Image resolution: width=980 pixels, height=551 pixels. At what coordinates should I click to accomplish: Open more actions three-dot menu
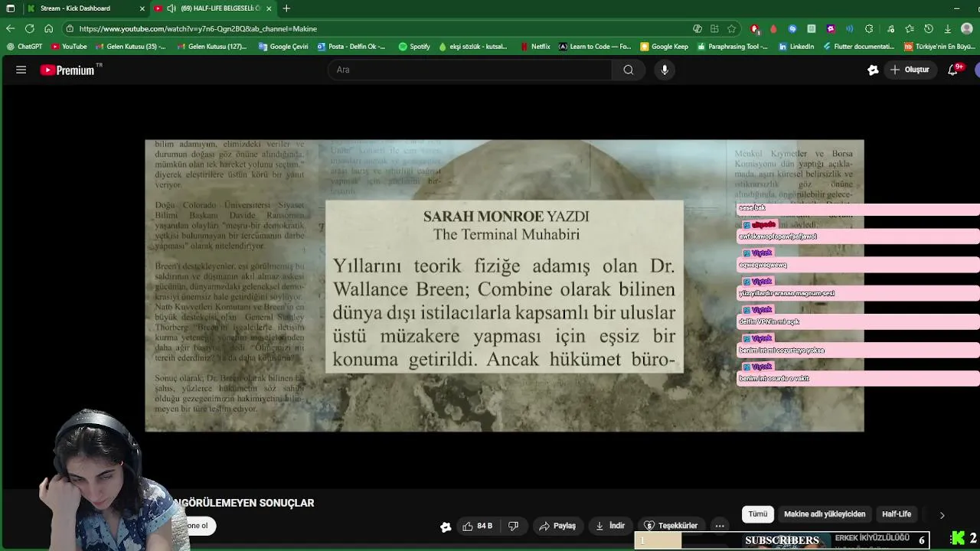tap(720, 526)
